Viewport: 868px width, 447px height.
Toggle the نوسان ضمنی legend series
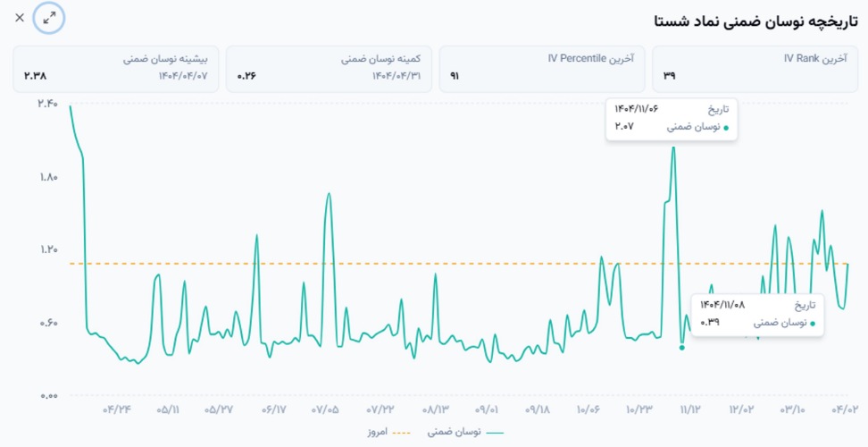pyautogui.click(x=465, y=432)
